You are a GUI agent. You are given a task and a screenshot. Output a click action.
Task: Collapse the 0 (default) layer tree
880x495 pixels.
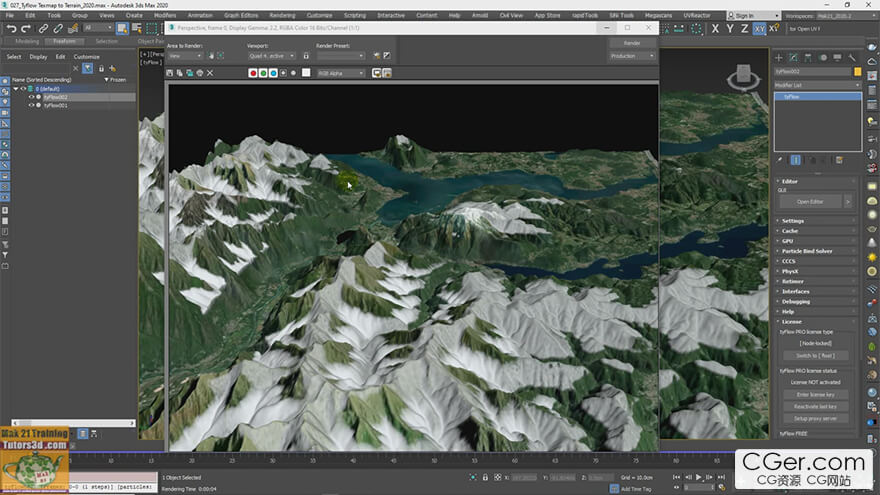16,89
